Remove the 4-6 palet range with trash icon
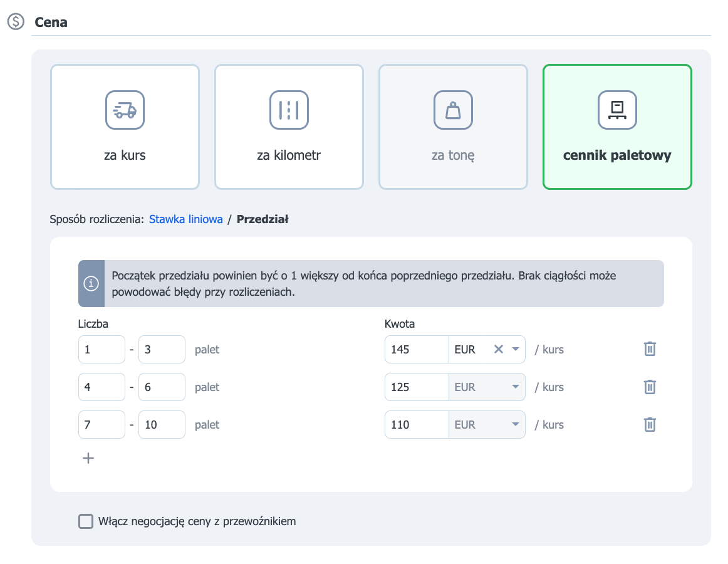728x564 pixels. point(650,387)
